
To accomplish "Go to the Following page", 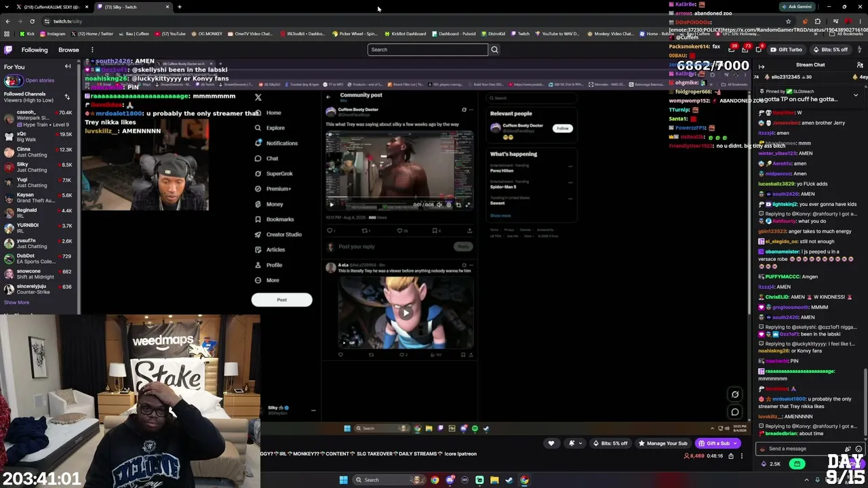I will pyautogui.click(x=35, y=49).
